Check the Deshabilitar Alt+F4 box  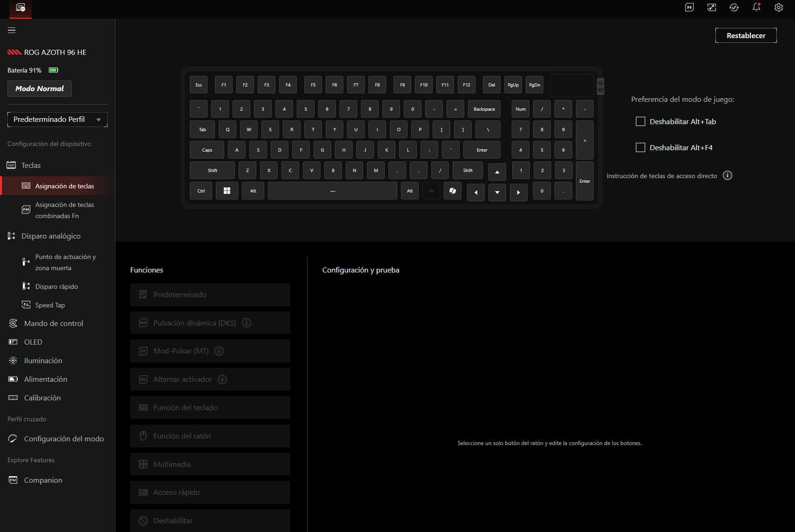641,147
